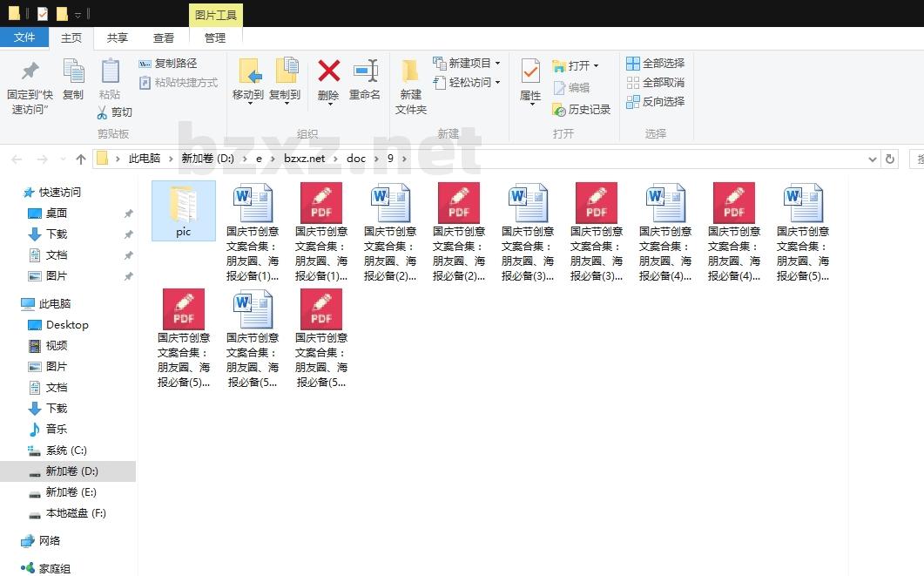Screen dimensions: 924x576
Task: Select the System (C:) drive in sidebar
Action: [65, 451]
